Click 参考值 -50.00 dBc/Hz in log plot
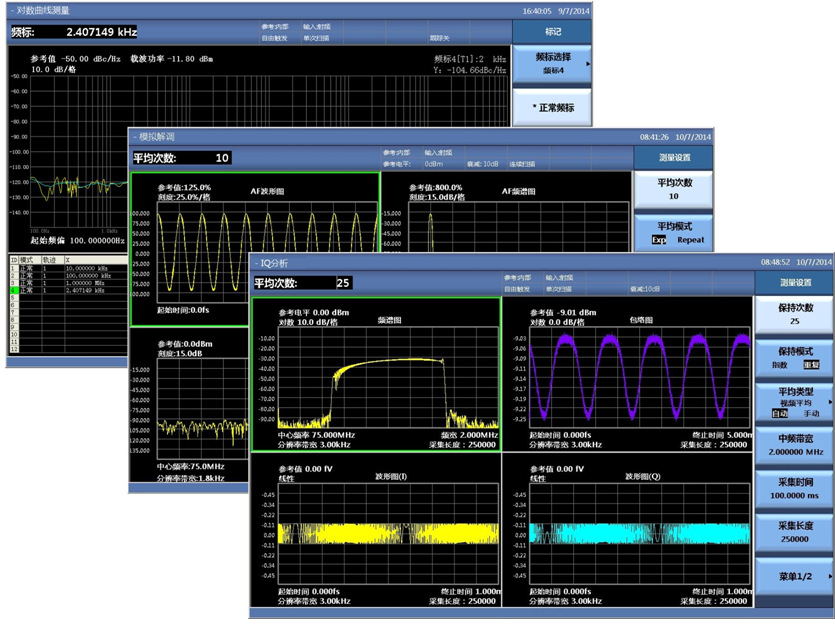 (76, 59)
